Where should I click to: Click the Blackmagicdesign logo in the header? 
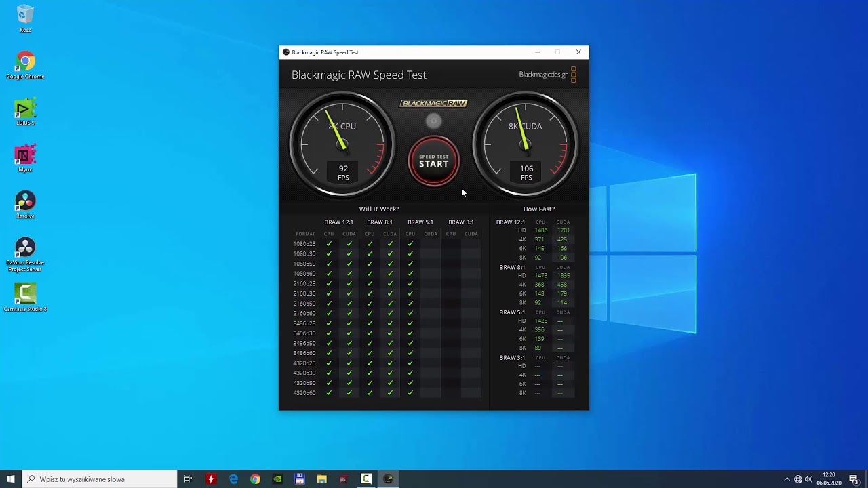(548, 75)
